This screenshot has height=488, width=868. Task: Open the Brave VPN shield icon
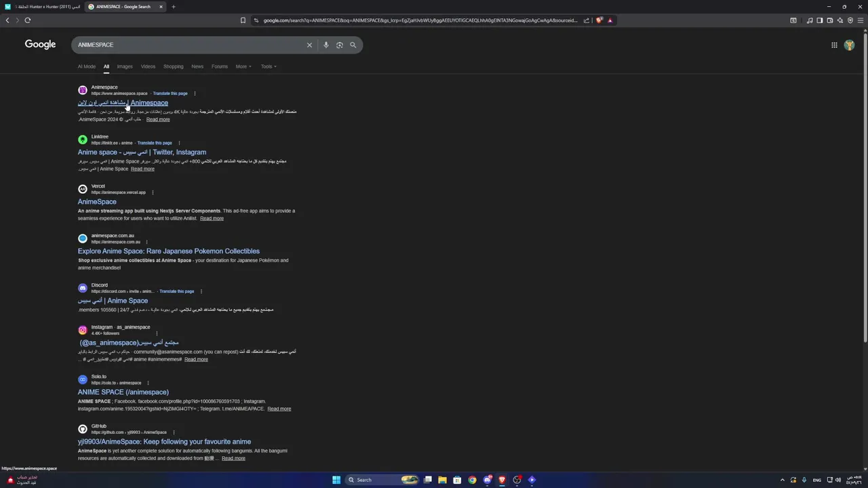pos(850,20)
